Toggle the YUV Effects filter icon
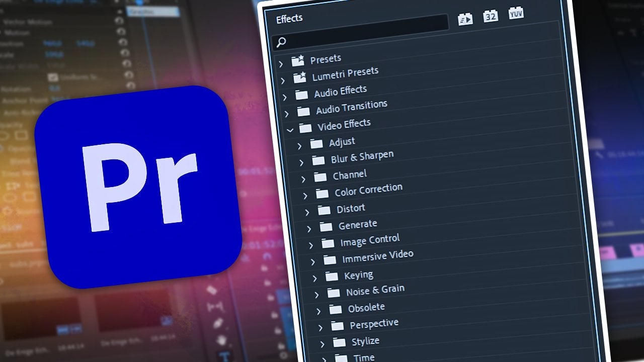 tap(516, 13)
